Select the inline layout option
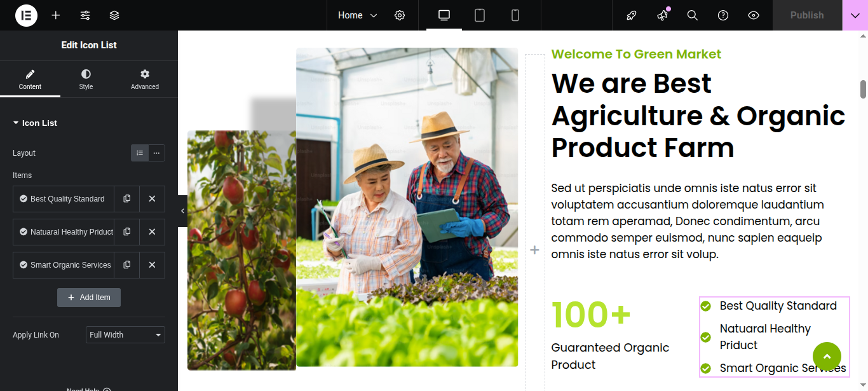The image size is (868, 391). (x=156, y=153)
